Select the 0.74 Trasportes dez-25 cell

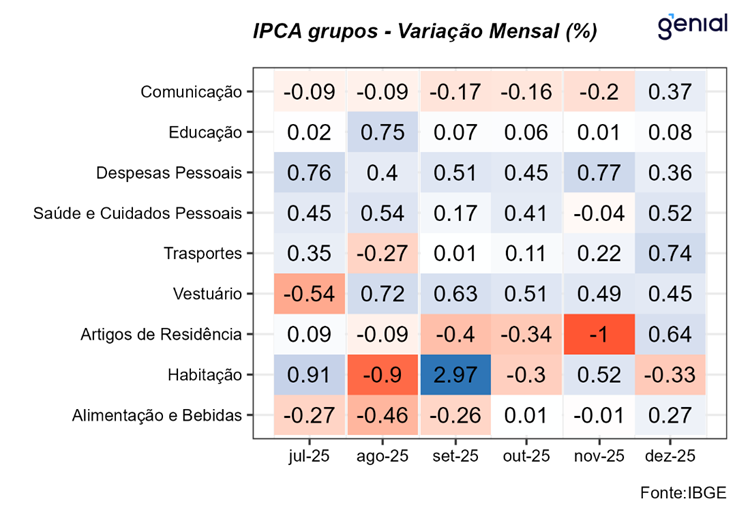click(671, 253)
